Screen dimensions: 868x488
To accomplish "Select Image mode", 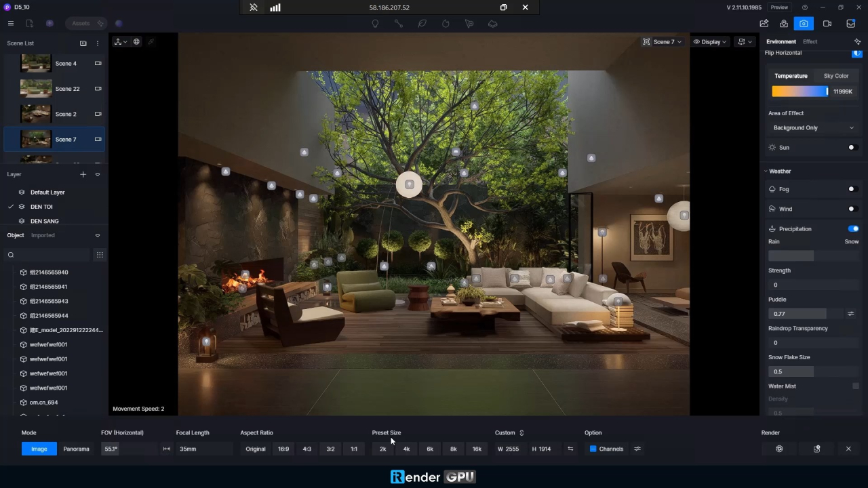I will (x=39, y=449).
